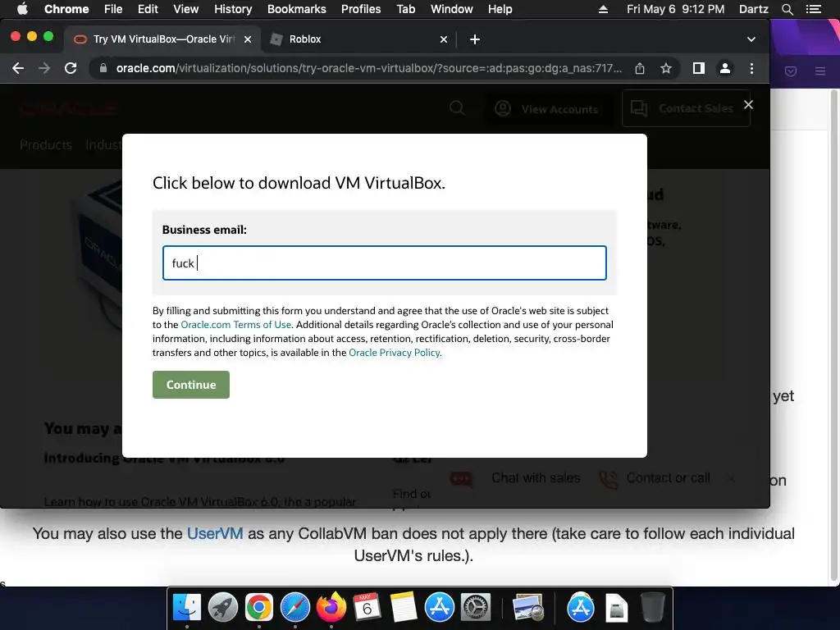The image size is (840, 630).
Task: Click the background window vertical scrollbar
Action: [833, 335]
